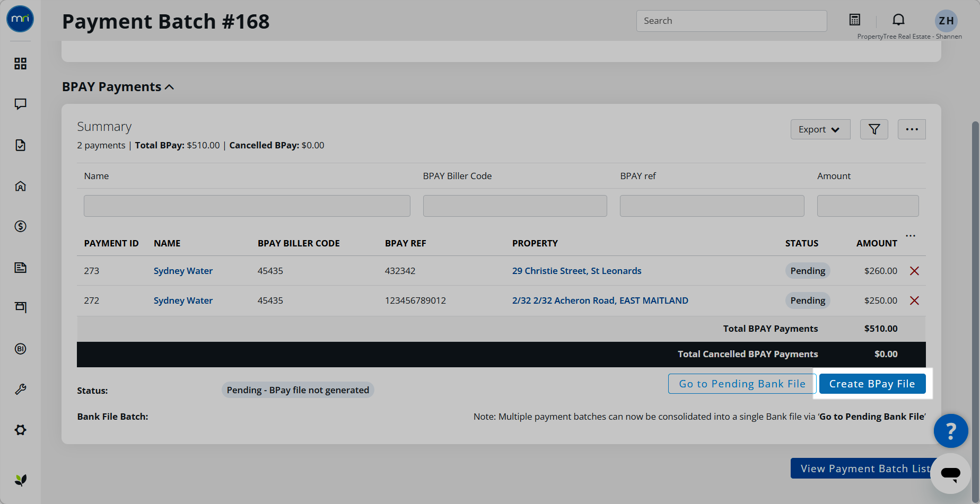Viewport: 980px width, 504px height.
Task: Click Create BPay File button
Action: [872, 384]
